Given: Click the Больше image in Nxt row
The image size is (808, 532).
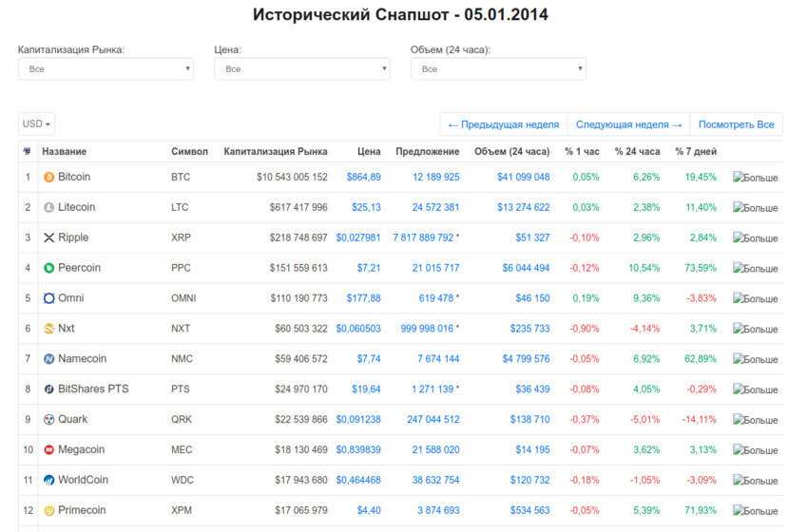Looking at the screenshot, I should point(756,329).
